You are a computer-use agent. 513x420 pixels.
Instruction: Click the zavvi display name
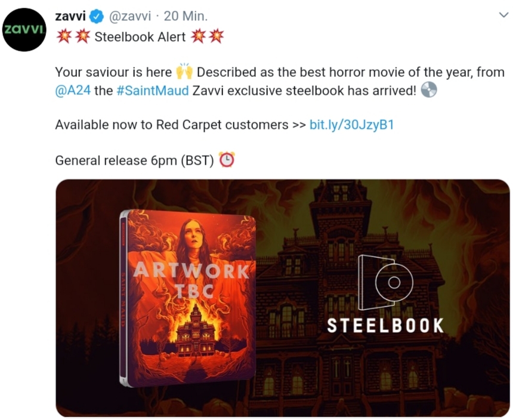[70, 16]
